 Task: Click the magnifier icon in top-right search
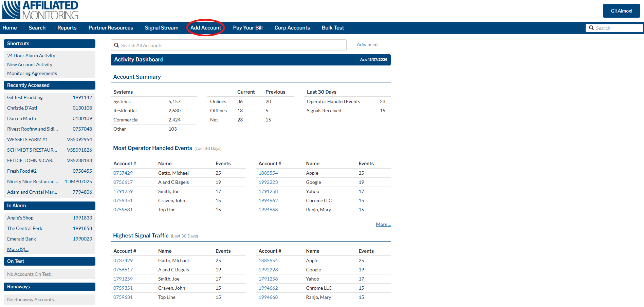click(x=591, y=28)
